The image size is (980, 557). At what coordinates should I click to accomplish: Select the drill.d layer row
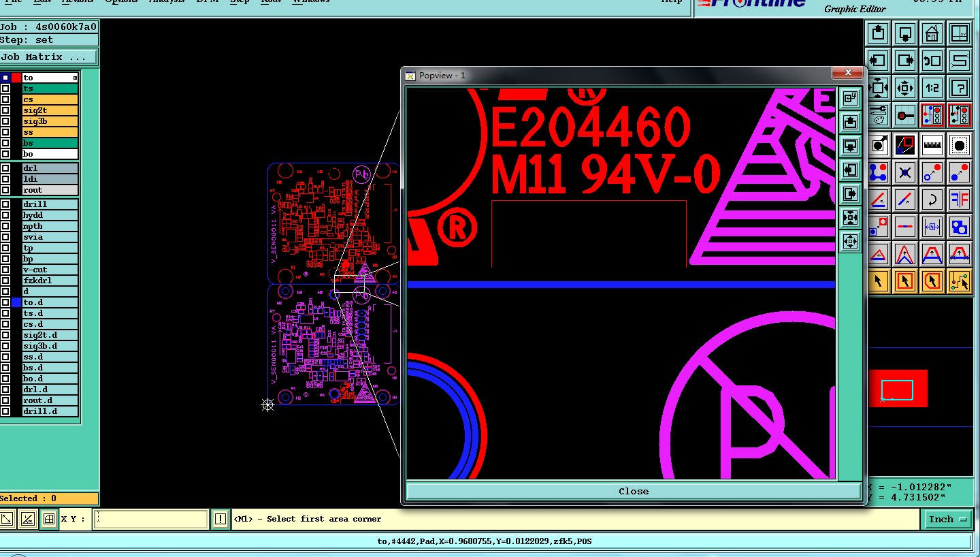[x=50, y=411]
